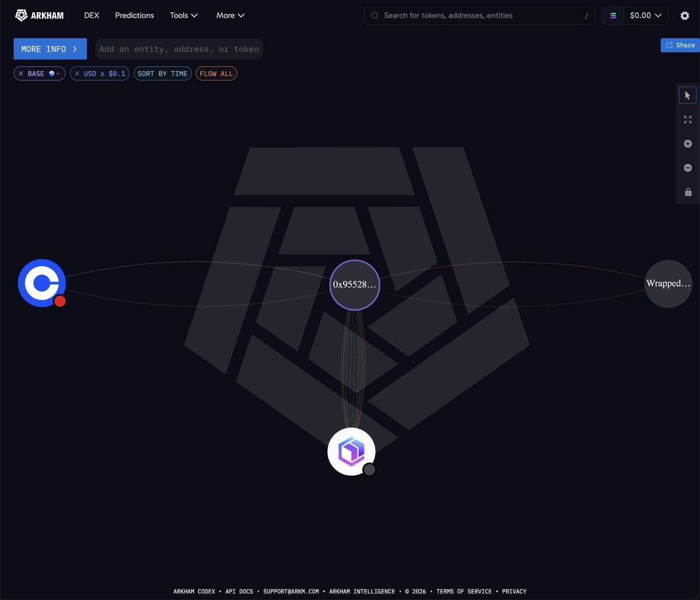The width and height of the screenshot is (700, 600).
Task: Open the DEX page
Action: tap(92, 15)
